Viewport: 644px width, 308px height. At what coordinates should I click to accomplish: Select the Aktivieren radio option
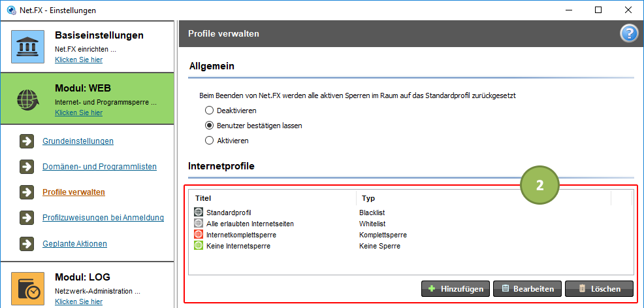pos(209,141)
